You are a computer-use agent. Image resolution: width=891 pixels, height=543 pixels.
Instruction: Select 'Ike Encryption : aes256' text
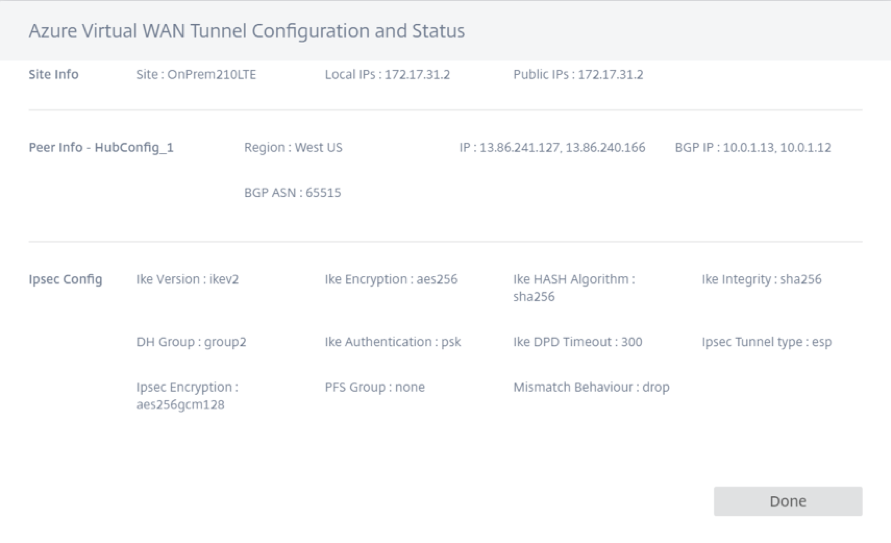391,279
